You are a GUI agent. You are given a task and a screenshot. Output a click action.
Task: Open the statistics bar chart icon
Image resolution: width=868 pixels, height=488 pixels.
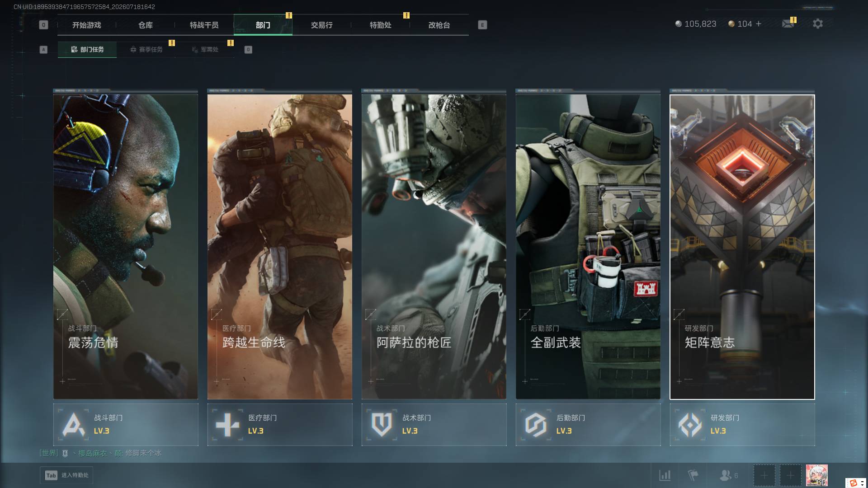665,475
